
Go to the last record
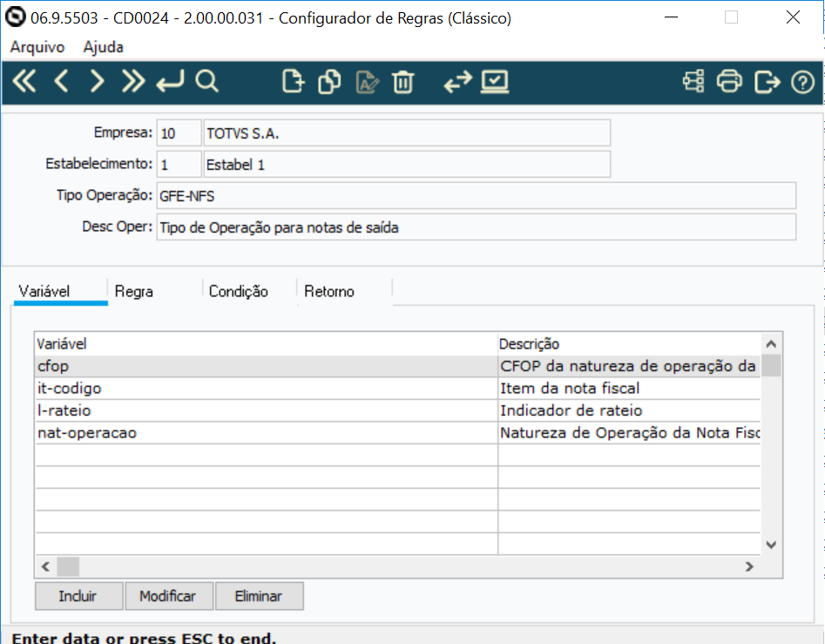[133, 82]
